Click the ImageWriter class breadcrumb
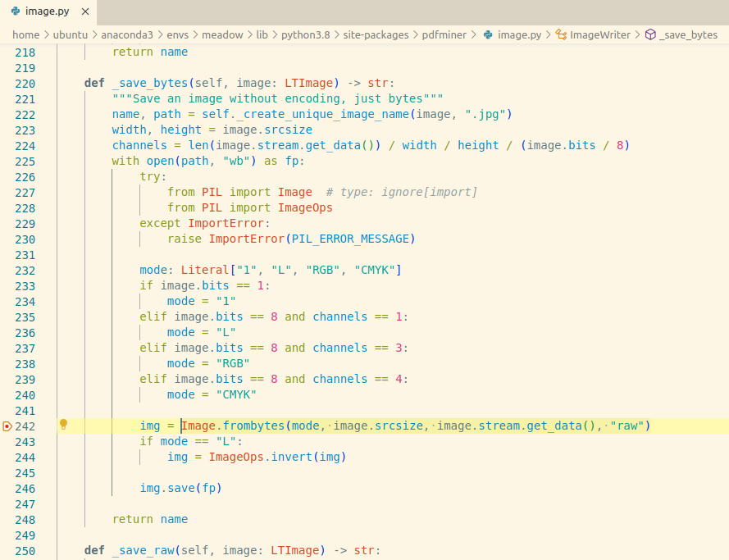Viewport: 729px width, 560px height. [x=600, y=35]
